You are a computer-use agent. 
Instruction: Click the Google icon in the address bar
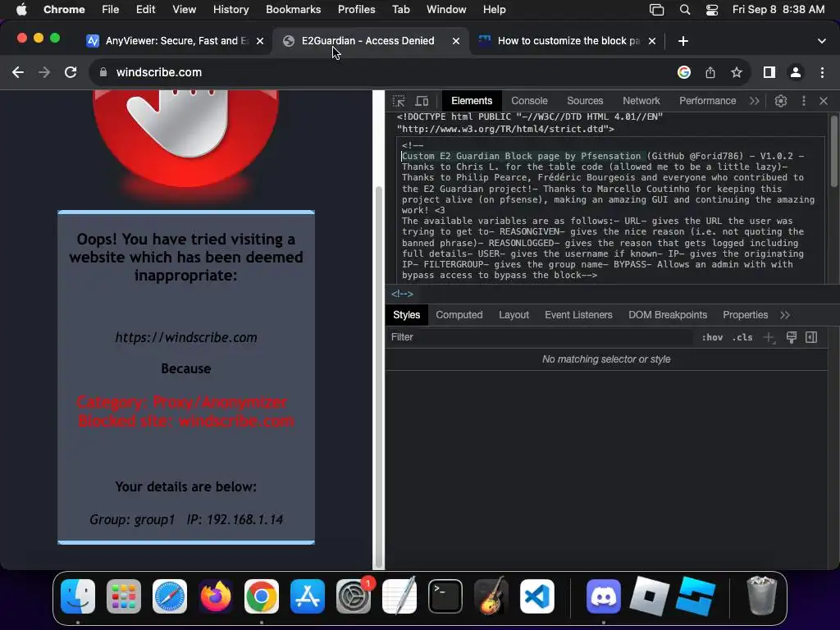tap(684, 72)
